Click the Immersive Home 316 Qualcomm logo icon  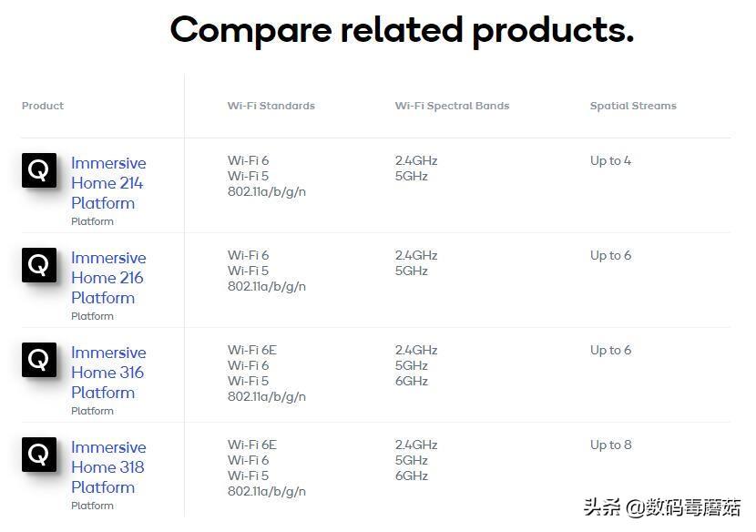pos(39,360)
